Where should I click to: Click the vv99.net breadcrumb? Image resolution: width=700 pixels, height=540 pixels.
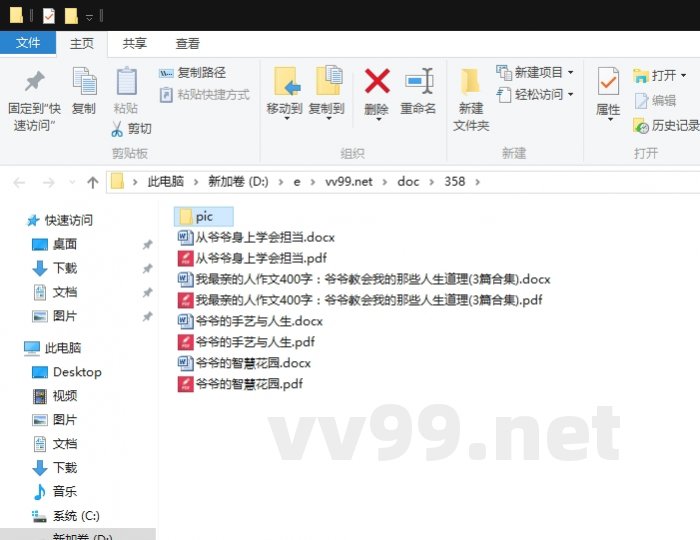(x=349, y=182)
